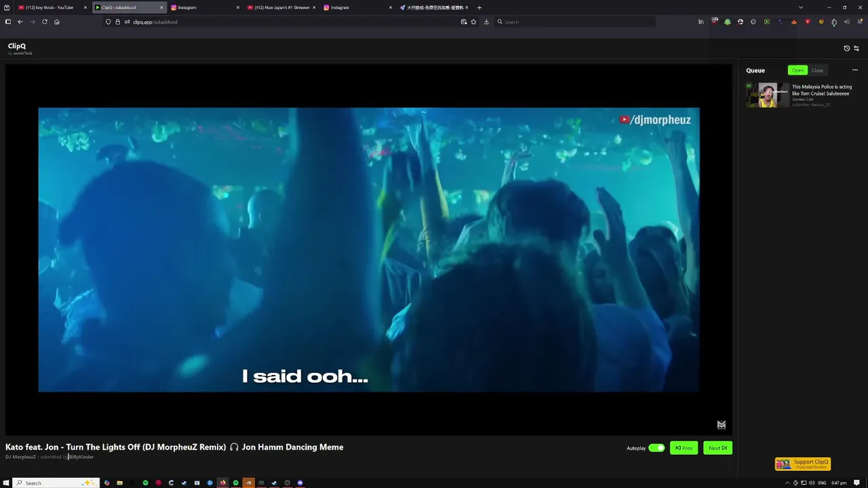868x488 pixels.
Task: Open the browser application menu
Action: 860,22
